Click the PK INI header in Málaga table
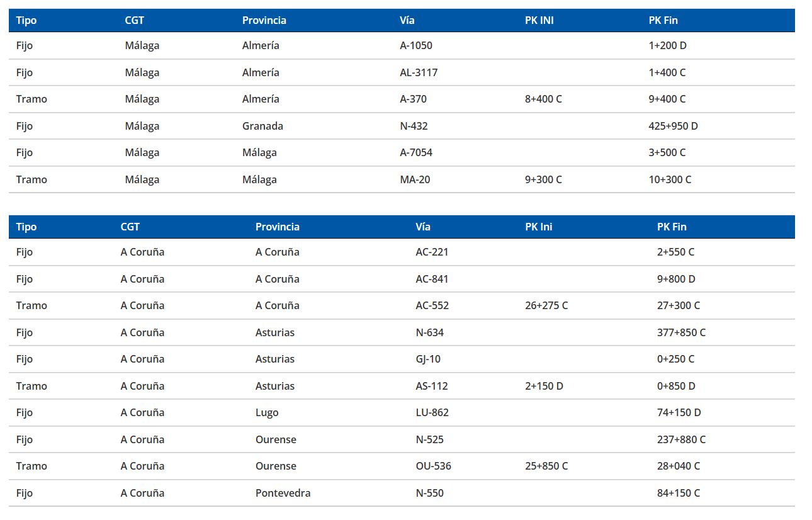The width and height of the screenshot is (812, 520). [539, 20]
